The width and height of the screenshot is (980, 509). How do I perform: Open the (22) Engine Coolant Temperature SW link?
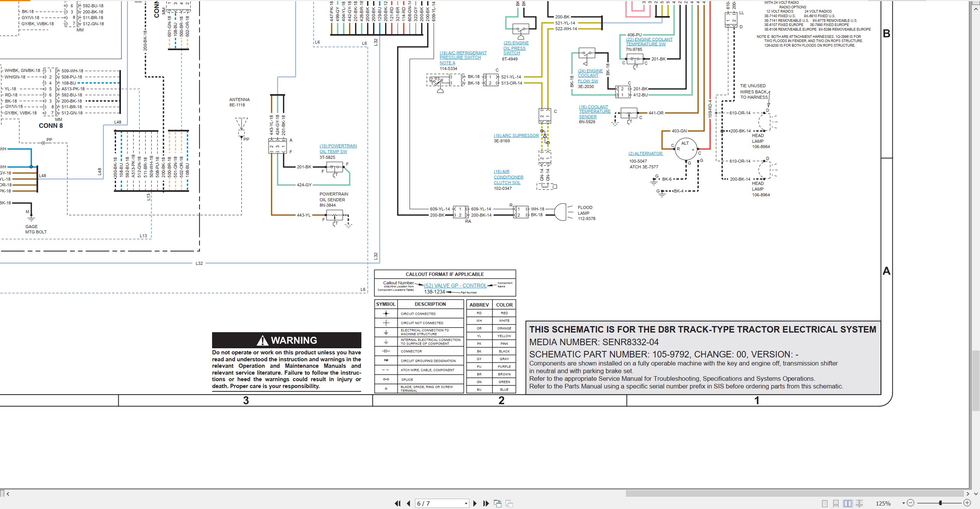coord(649,42)
